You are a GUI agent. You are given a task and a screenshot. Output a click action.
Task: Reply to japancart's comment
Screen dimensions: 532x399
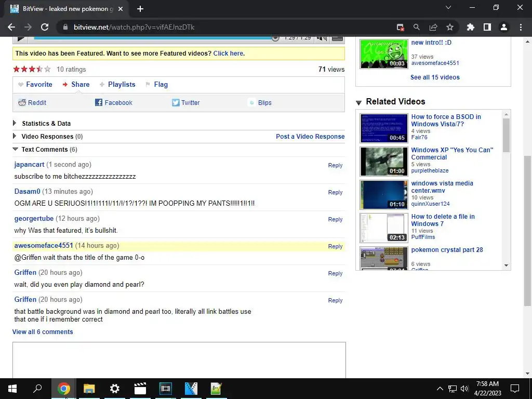pyautogui.click(x=335, y=165)
